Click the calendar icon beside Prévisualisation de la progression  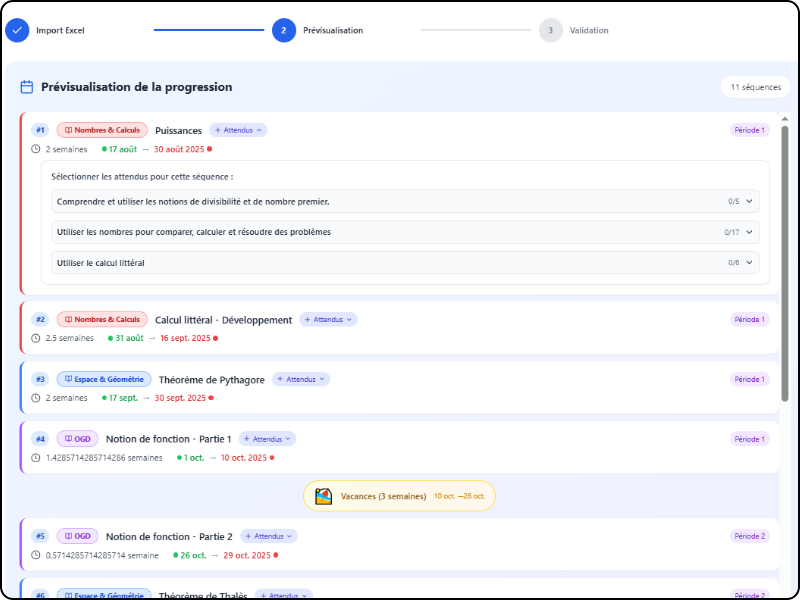click(x=26, y=87)
